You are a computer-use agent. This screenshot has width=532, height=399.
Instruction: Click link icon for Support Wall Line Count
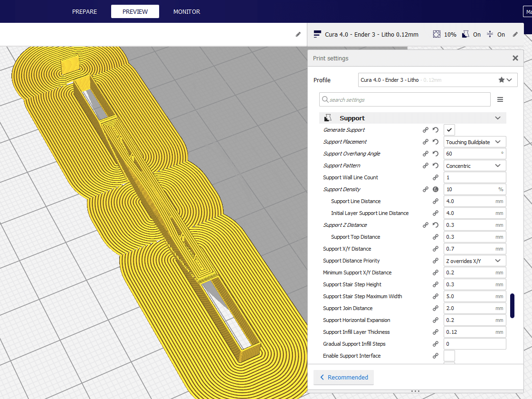click(436, 177)
